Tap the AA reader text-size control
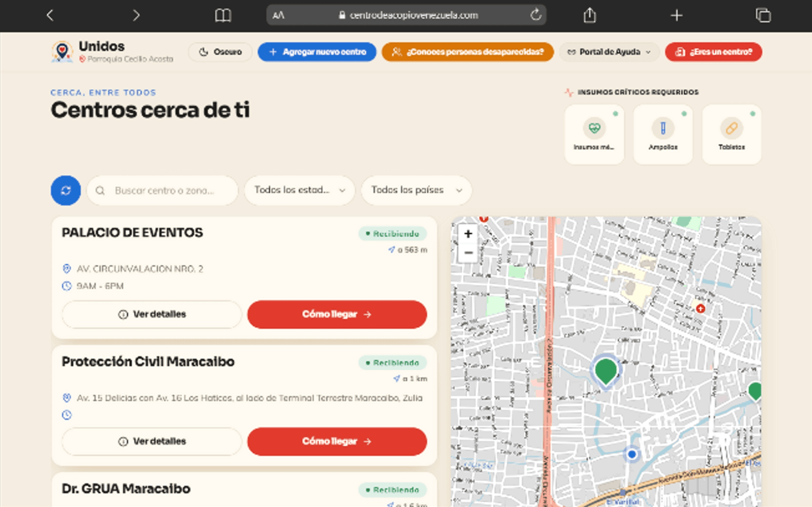The width and height of the screenshot is (812, 507). tap(278, 16)
